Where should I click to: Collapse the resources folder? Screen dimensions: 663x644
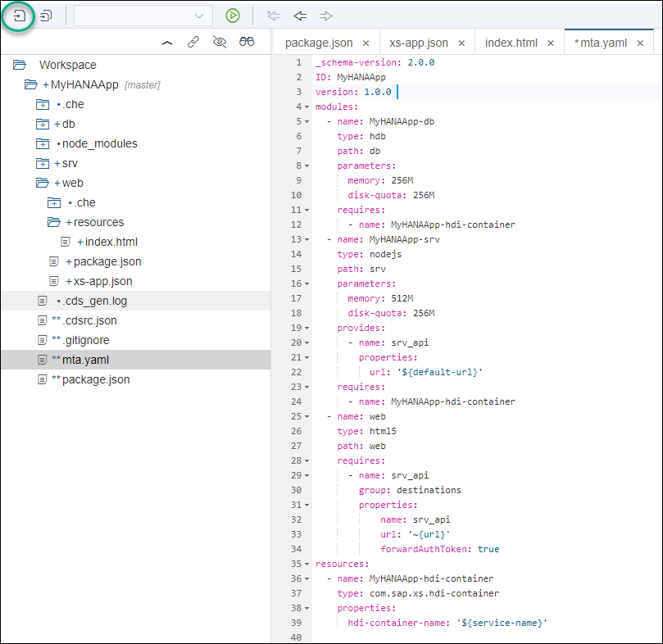pos(54,222)
